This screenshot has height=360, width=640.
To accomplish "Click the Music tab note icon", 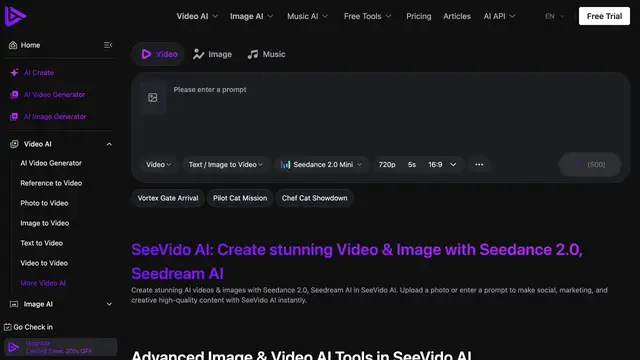I will click(253, 54).
